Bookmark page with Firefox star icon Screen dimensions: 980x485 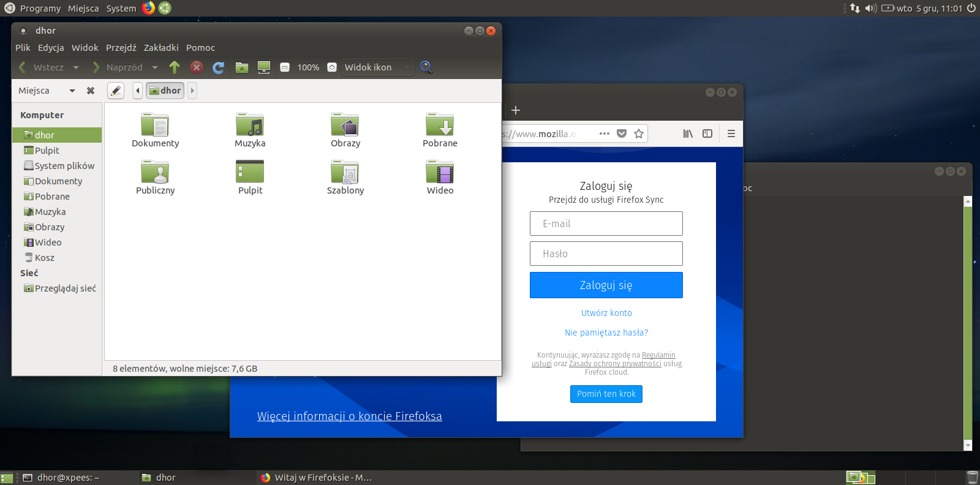pyautogui.click(x=639, y=133)
